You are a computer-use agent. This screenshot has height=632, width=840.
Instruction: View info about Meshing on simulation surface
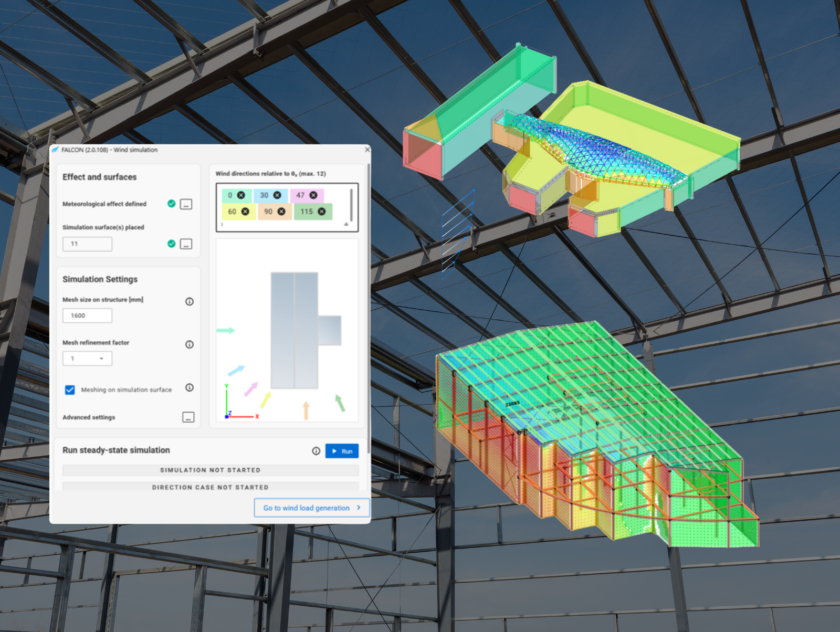tap(190, 387)
